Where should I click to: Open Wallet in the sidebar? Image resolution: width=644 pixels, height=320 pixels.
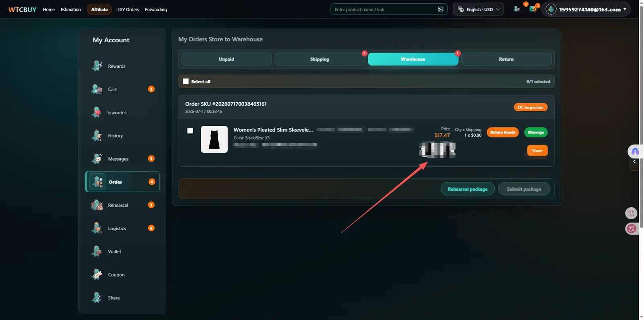click(x=122, y=251)
